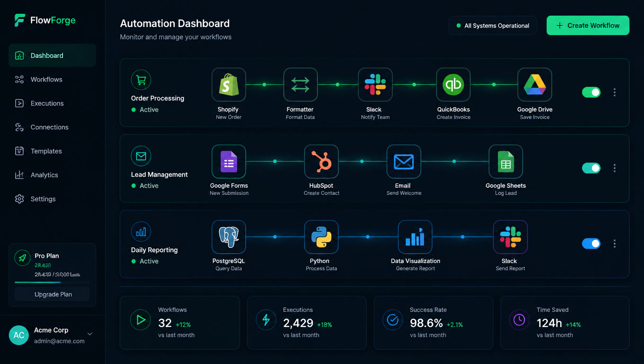Open Daily Reporting more options menu
The height and width of the screenshot is (364, 644).
point(615,244)
